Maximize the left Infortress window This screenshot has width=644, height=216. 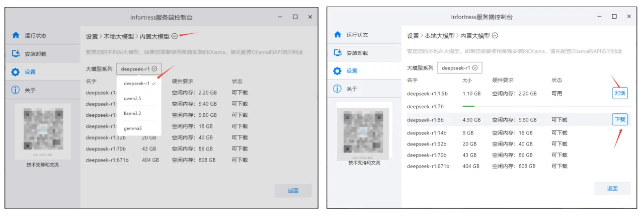(295, 17)
